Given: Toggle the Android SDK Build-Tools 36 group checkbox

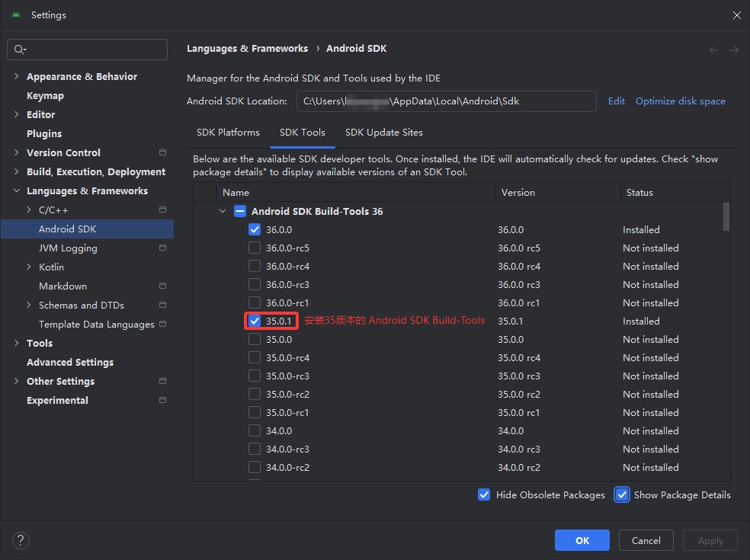Looking at the screenshot, I should [x=240, y=211].
